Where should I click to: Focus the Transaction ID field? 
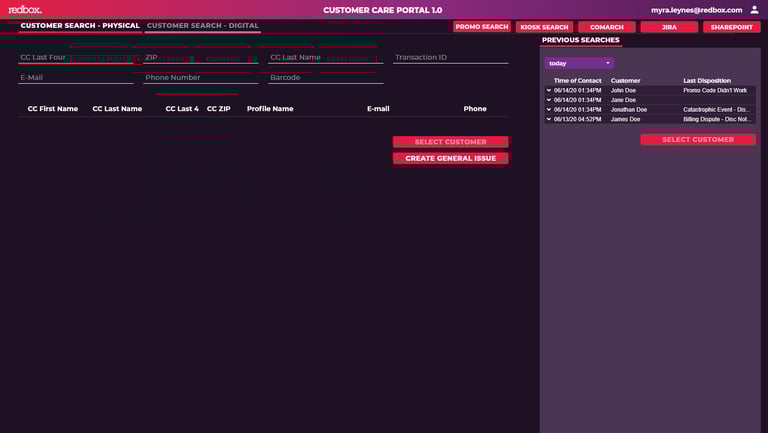pyautogui.click(x=450, y=57)
